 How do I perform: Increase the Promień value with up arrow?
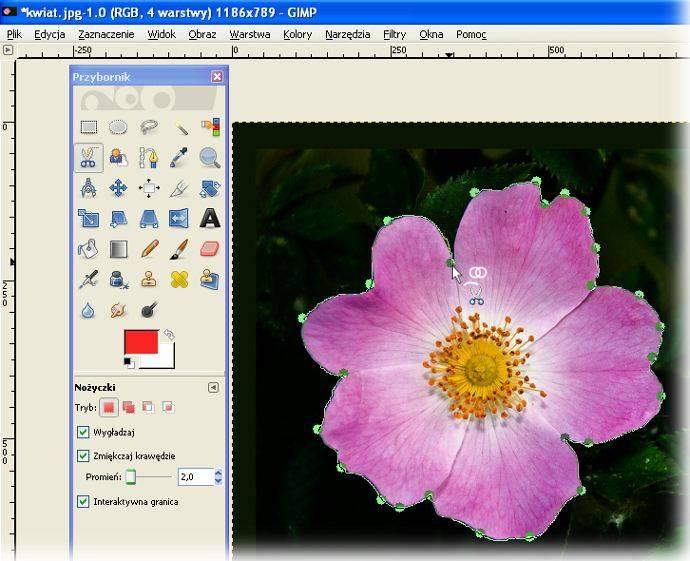[x=218, y=473]
